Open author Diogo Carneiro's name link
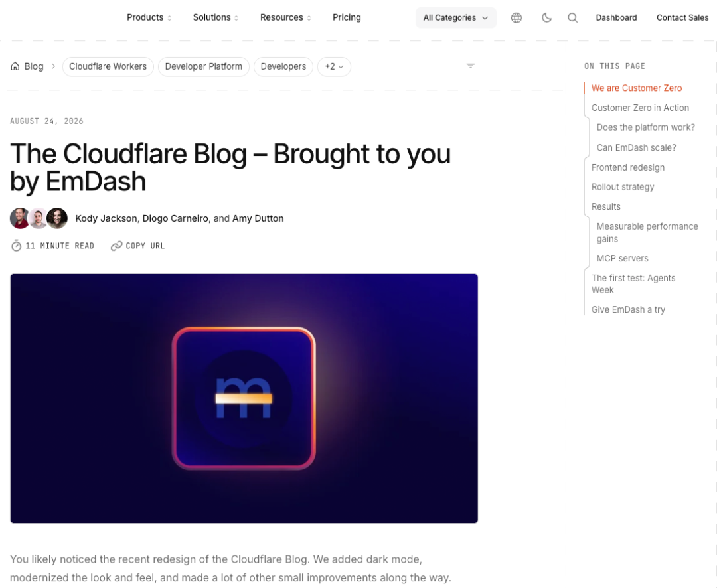 (x=175, y=218)
